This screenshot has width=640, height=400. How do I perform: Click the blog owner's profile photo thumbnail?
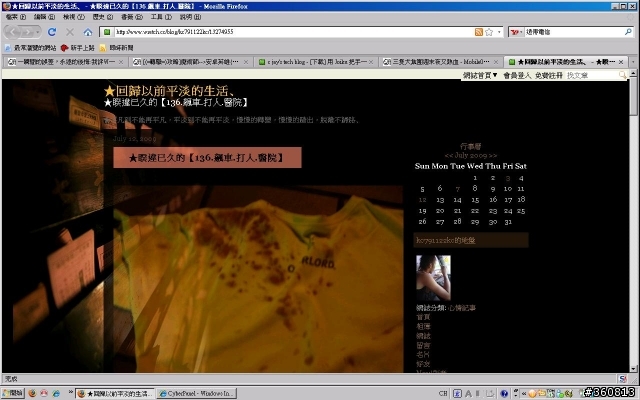coord(433,278)
